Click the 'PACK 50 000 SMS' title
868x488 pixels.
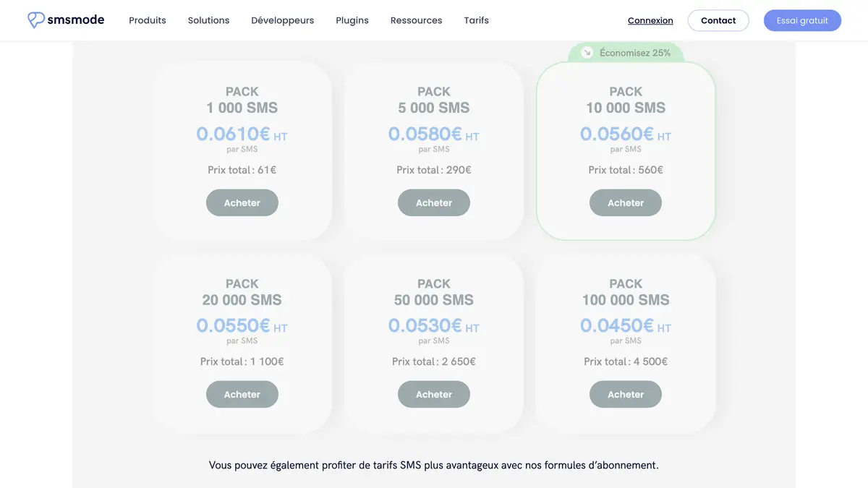[x=434, y=292]
